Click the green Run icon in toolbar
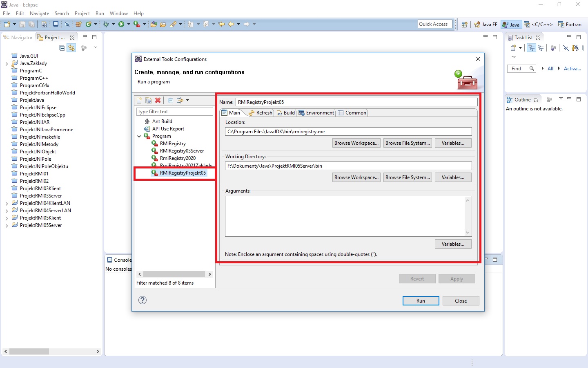Screen dimensions: 588x368 coord(121,24)
